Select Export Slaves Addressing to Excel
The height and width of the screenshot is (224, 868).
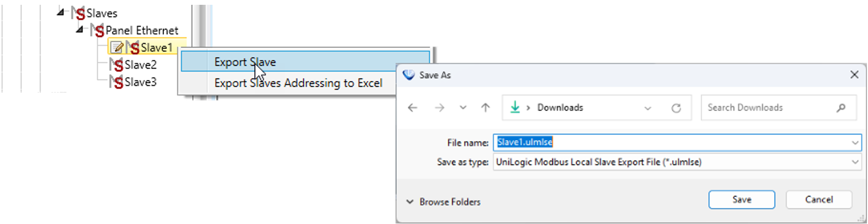(298, 83)
